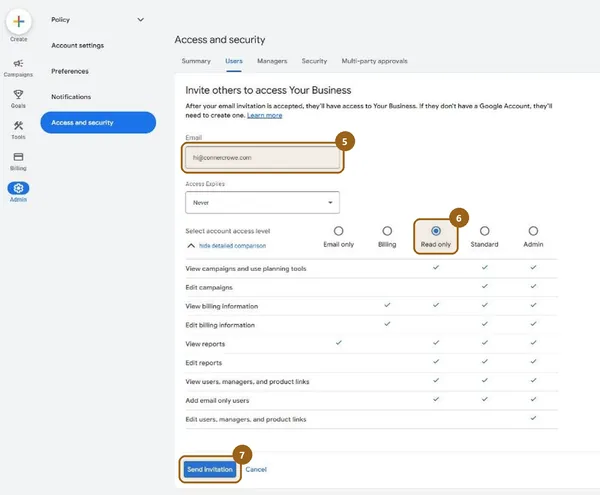
Task: Open Preferences menu item
Action: pyautogui.click(x=70, y=71)
